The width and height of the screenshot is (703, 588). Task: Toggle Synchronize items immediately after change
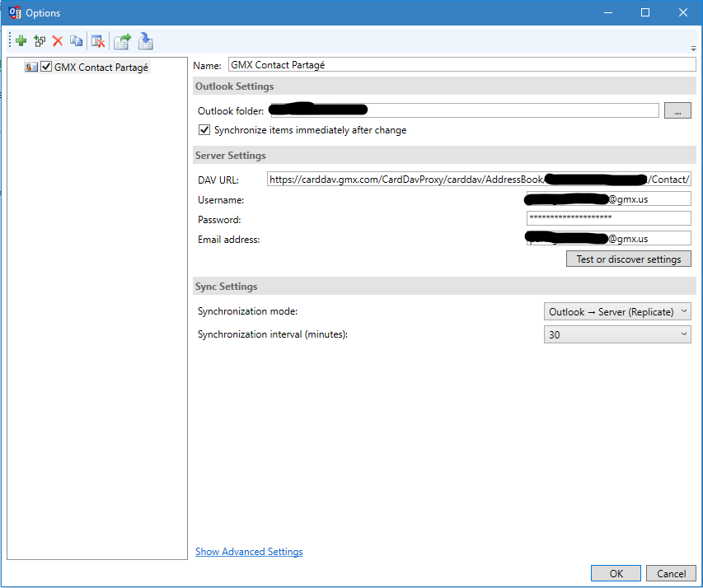[x=204, y=129]
